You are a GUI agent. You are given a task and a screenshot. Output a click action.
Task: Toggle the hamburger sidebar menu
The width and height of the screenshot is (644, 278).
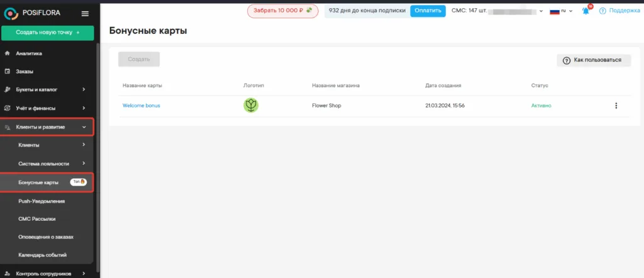[x=85, y=14]
